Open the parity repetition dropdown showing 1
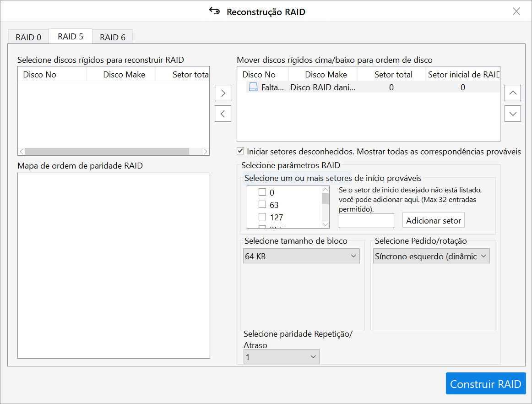 281,357
